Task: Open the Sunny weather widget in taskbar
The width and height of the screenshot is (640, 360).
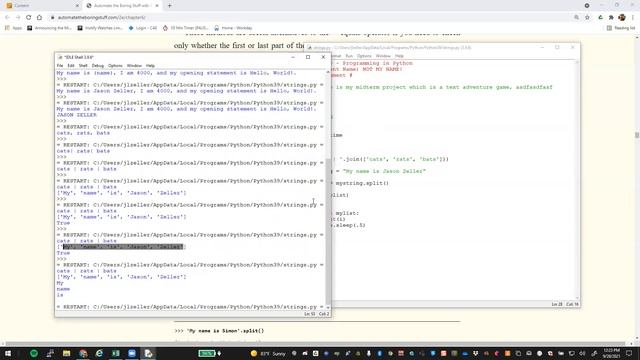Action: [268, 353]
